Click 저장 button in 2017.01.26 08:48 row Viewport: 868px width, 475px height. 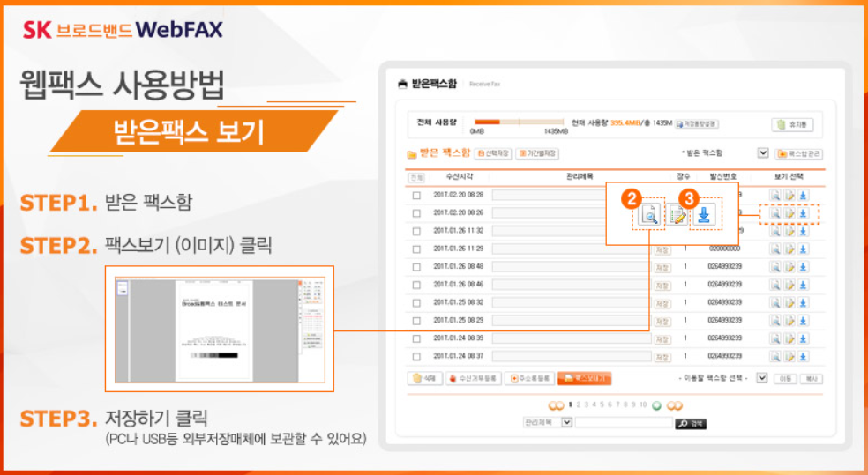click(662, 268)
